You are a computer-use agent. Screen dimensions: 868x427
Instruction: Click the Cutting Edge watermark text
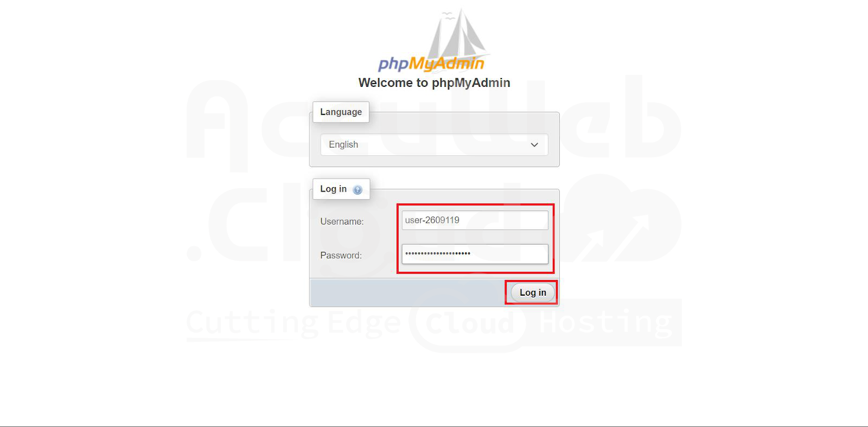pos(293,323)
